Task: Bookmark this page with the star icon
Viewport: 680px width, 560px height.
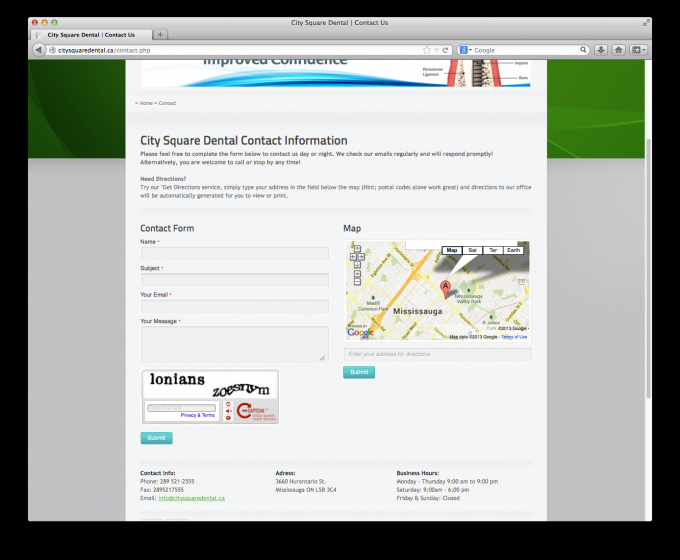Action: [427, 49]
